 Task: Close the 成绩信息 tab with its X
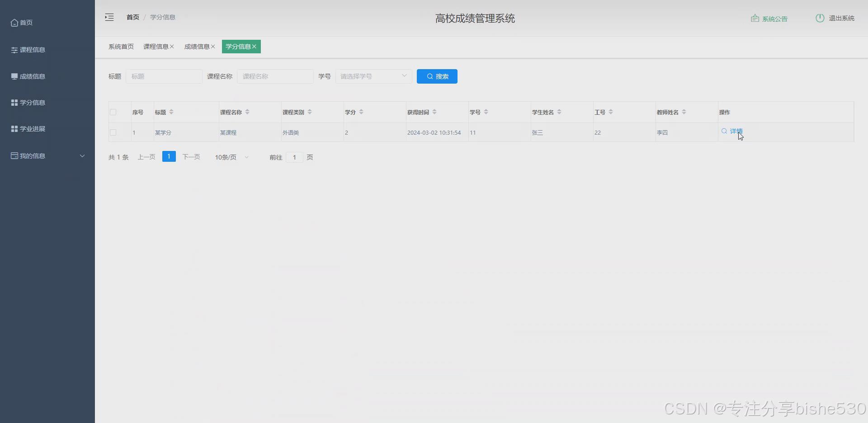pos(213,47)
